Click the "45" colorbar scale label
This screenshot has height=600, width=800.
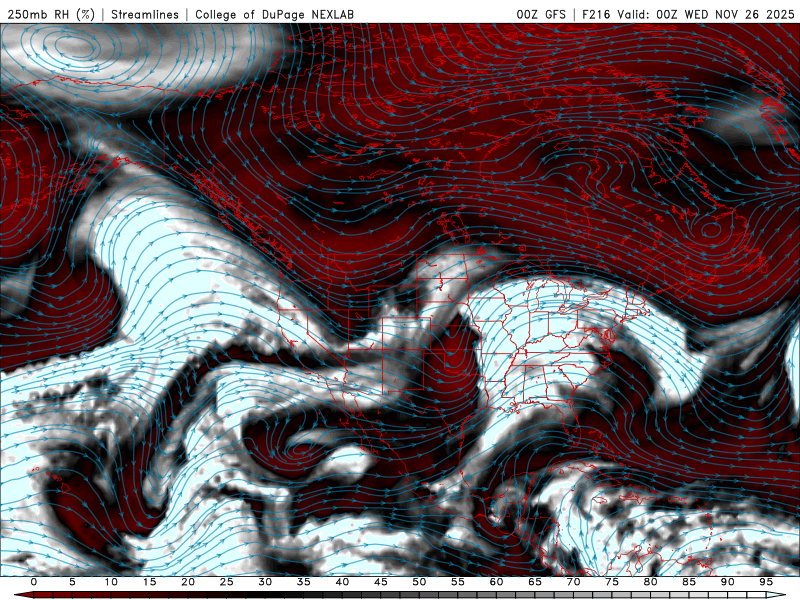(381, 582)
